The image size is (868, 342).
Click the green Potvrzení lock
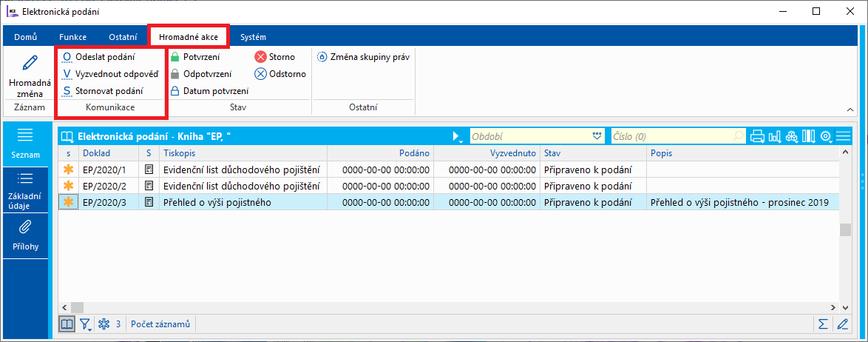click(174, 56)
